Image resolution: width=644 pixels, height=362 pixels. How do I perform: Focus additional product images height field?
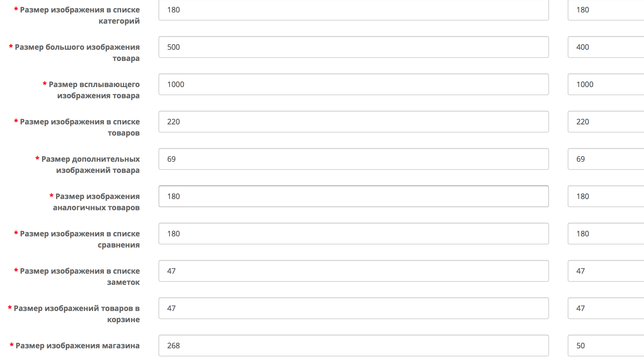pyautogui.click(x=606, y=159)
